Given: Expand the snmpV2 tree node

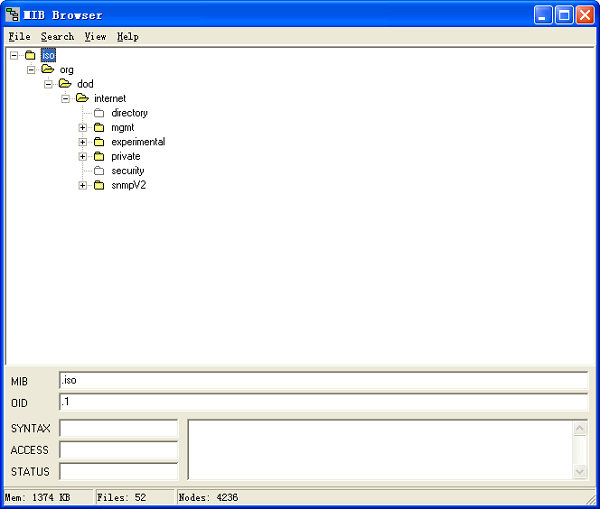Looking at the screenshot, I should pos(83,185).
